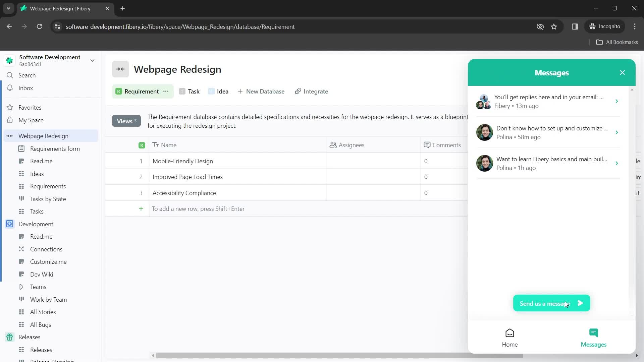The height and width of the screenshot is (362, 644).
Task: Click the Integrate button
Action: (x=311, y=92)
